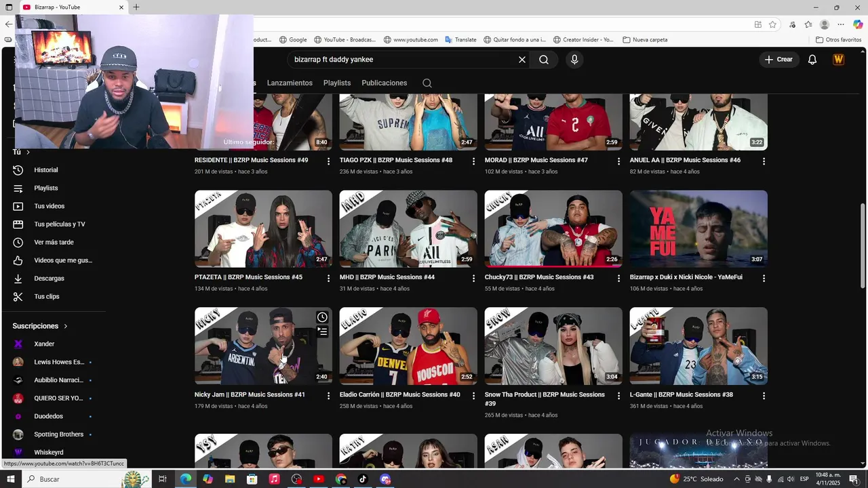Screen dimensions: 868x488
Task: Click the Windows taskbar search box
Action: [x=87, y=479]
